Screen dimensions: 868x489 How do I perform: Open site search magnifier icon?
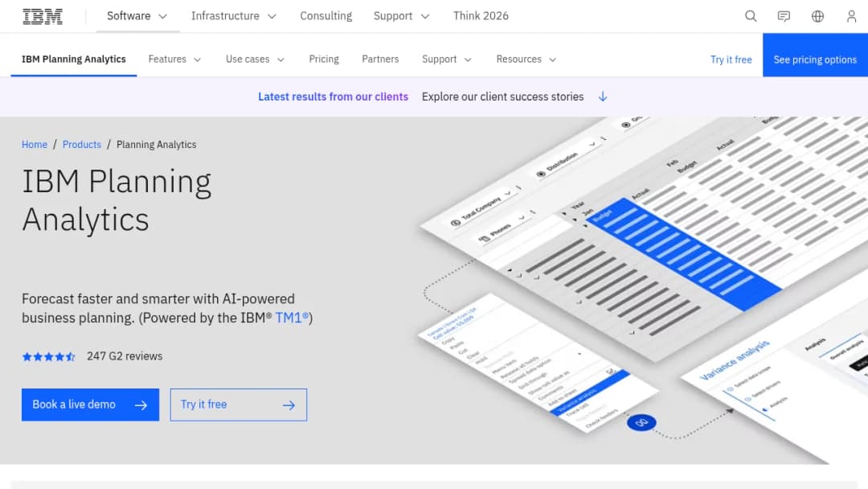(x=751, y=16)
